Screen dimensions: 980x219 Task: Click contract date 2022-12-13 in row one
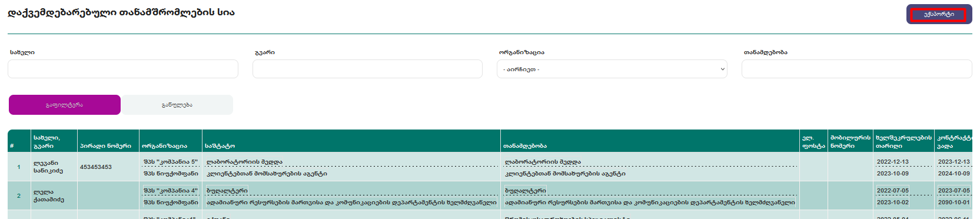[x=892, y=161]
